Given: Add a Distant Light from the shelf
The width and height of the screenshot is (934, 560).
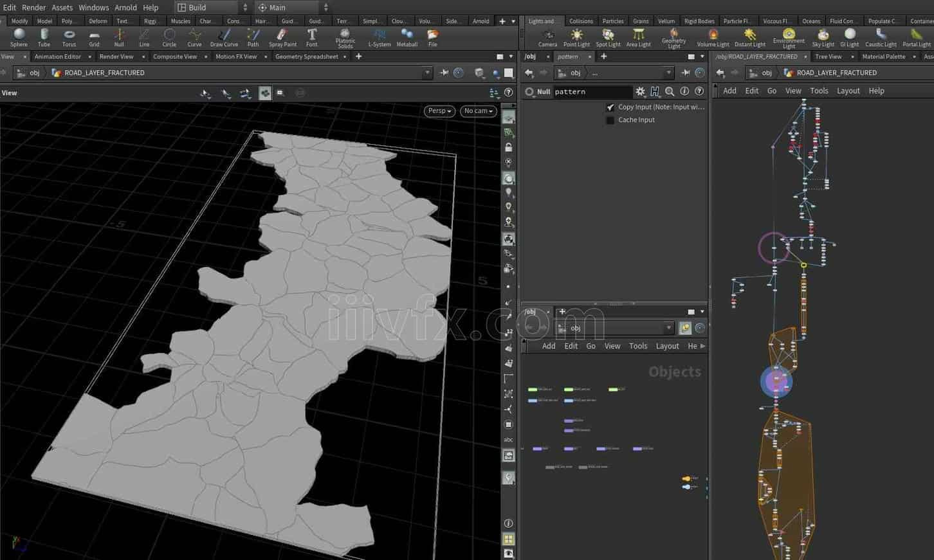Looking at the screenshot, I should 750,38.
